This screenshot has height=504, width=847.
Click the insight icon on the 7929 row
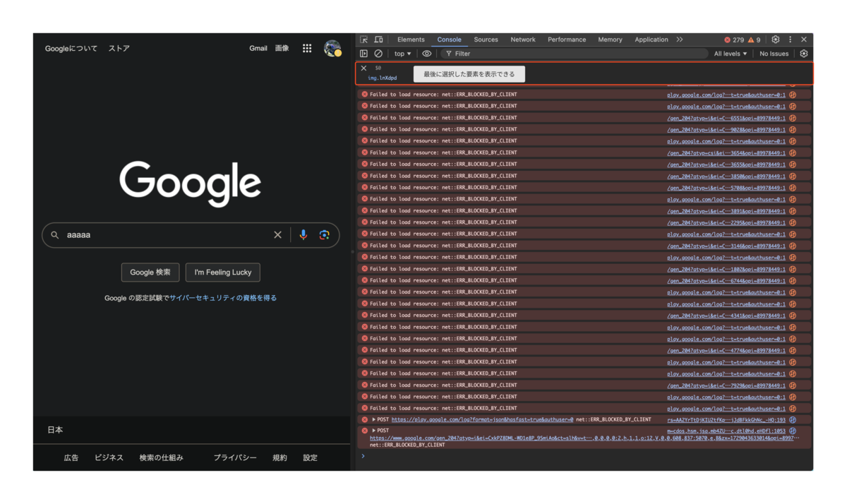point(793,385)
